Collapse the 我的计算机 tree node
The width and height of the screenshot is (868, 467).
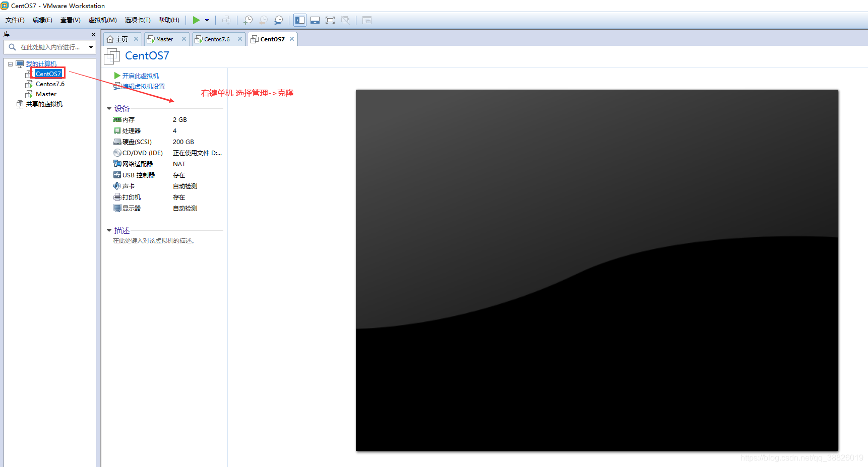coord(10,64)
